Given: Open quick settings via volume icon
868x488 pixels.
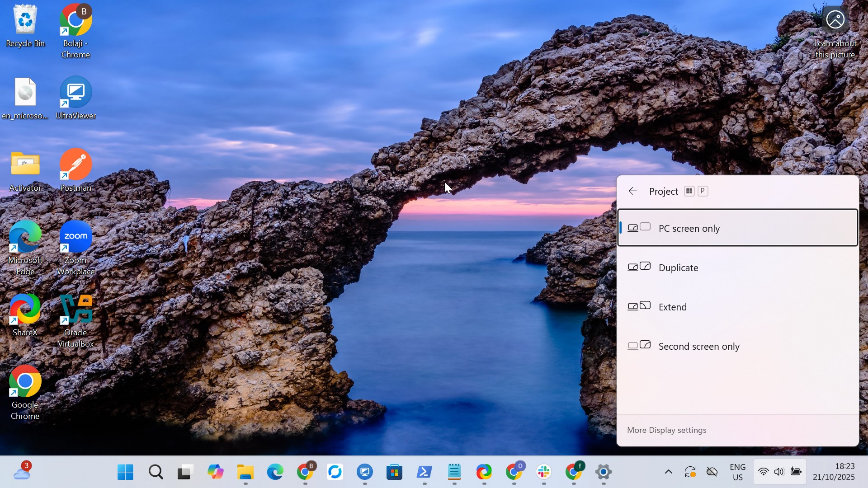Looking at the screenshot, I should [x=779, y=472].
